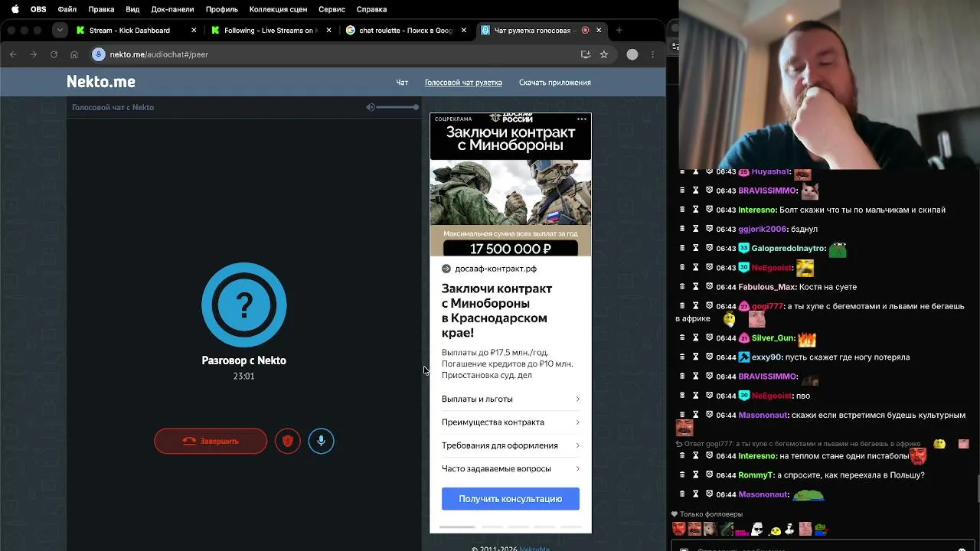
Task: Click the "Только фолловеры" label
Action: click(711, 514)
